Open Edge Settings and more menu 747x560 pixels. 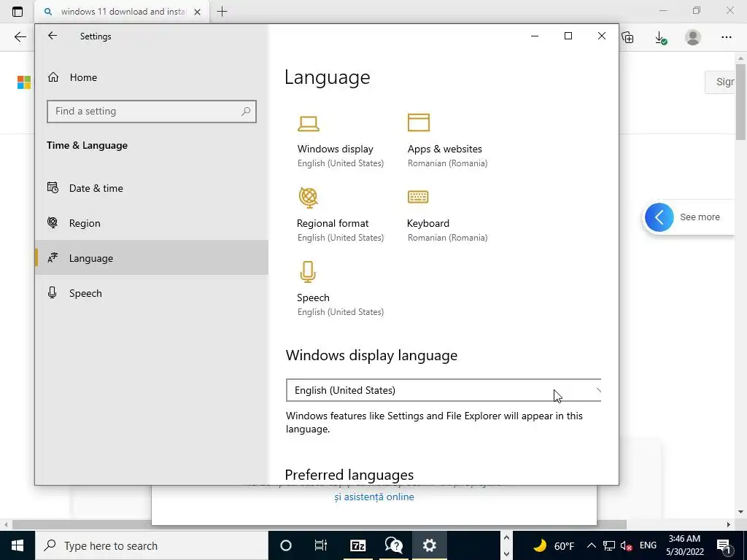[726, 37]
